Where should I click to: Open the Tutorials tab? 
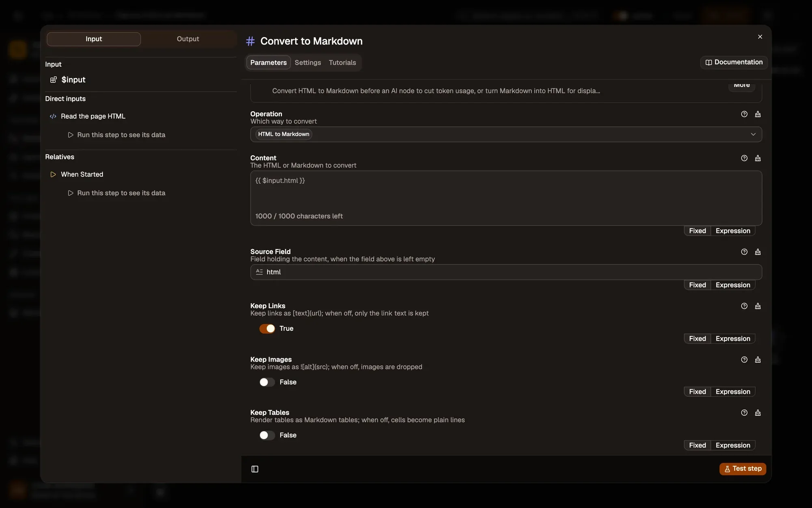point(342,63)
